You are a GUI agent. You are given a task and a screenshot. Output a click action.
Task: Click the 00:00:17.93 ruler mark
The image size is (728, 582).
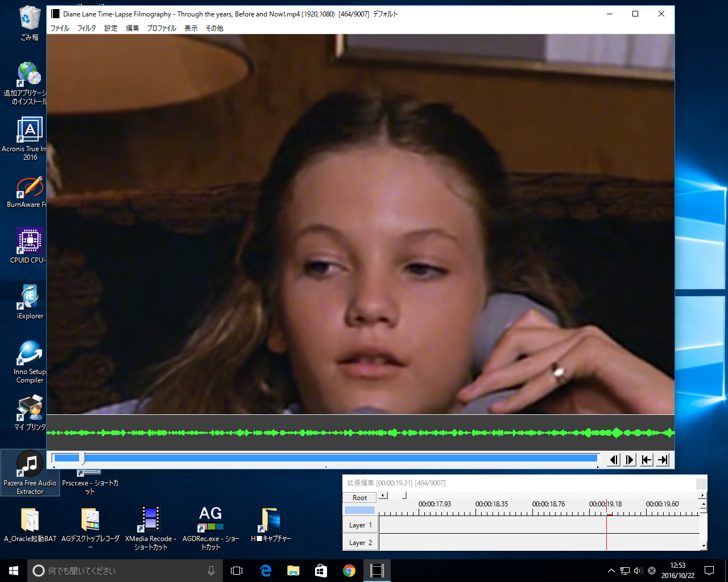click(435, 504)
